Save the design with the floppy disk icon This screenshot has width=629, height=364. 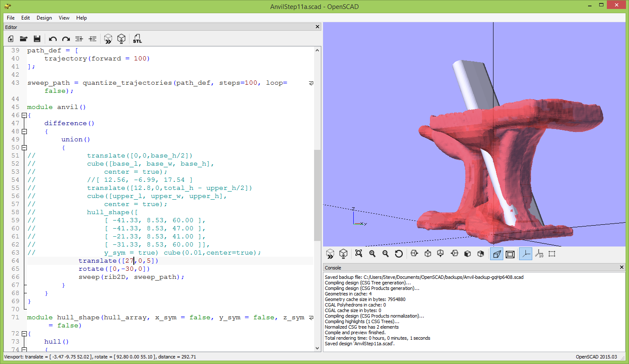click(x=37, y=39)
